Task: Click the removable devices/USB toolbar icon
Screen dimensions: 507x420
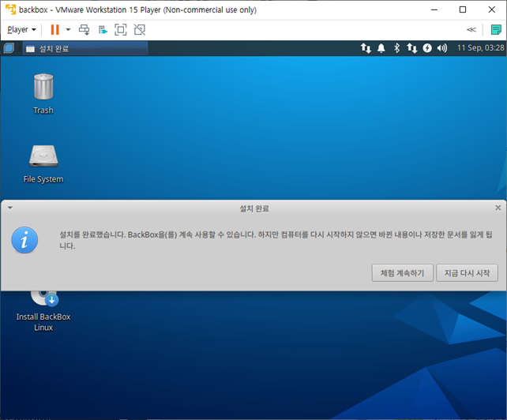Action: (103, 30)
